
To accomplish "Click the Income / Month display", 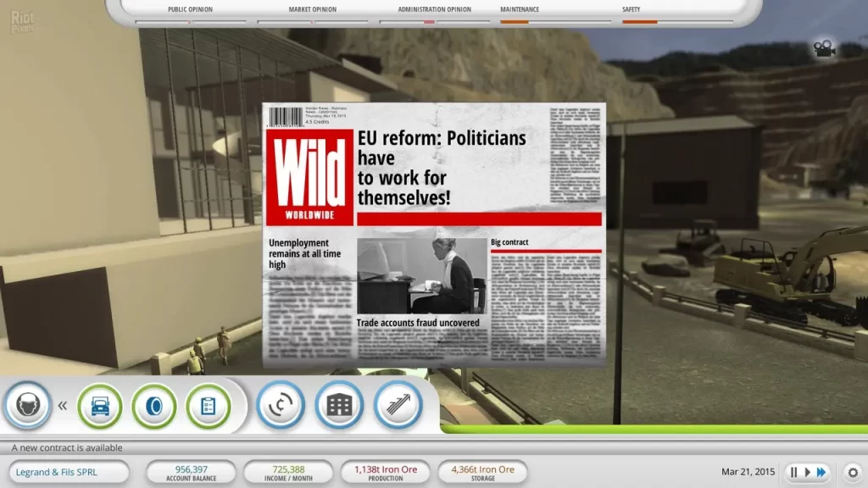I will pos(288,472).
